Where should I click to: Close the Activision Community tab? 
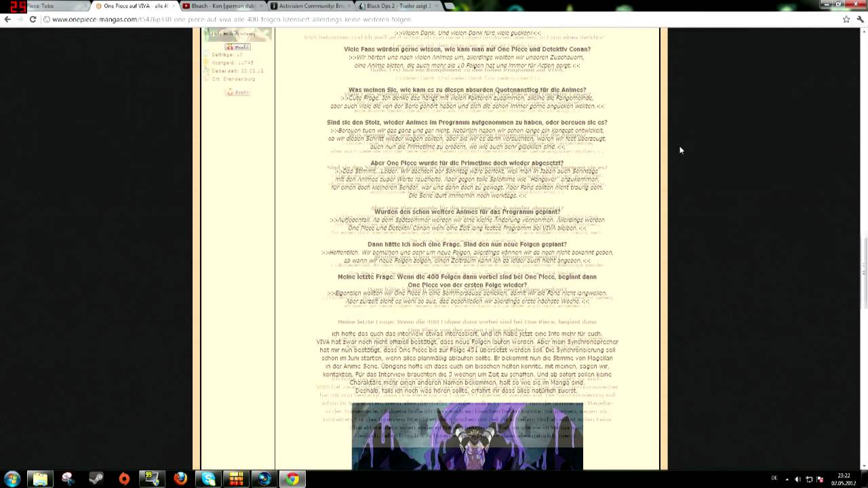pos(349,6)
